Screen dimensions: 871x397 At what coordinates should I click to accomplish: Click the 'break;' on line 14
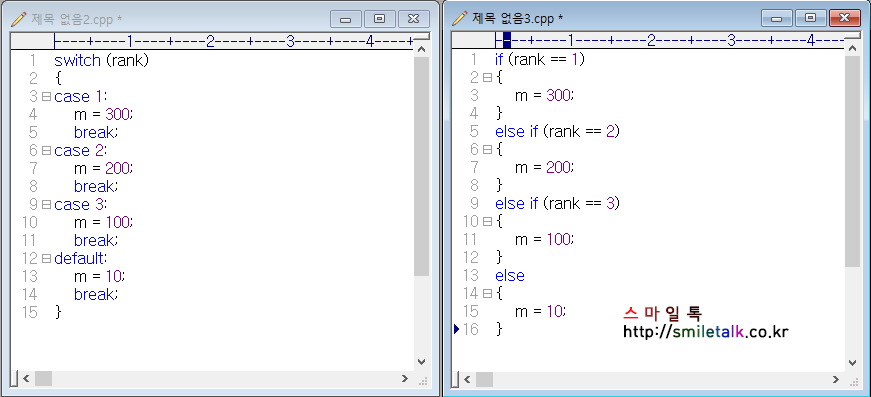pyautogui.click(x=97, y=295)
